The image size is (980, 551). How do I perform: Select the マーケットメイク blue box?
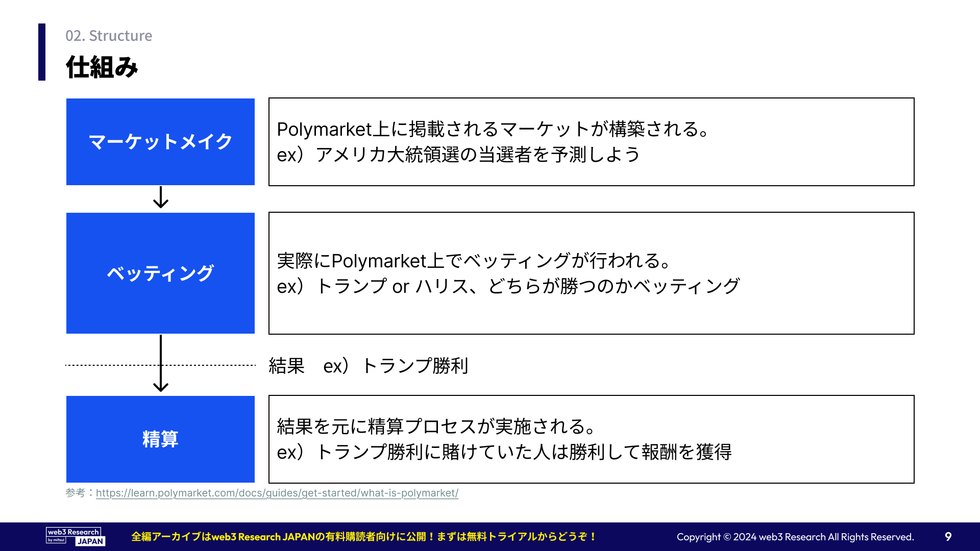[x=160, y=142]
